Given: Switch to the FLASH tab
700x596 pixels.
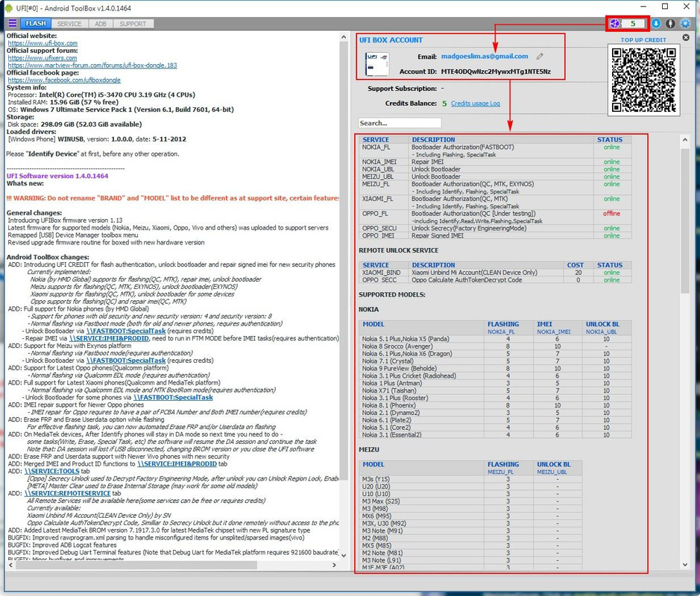Looking at the screenshot, I should (36, 23).
